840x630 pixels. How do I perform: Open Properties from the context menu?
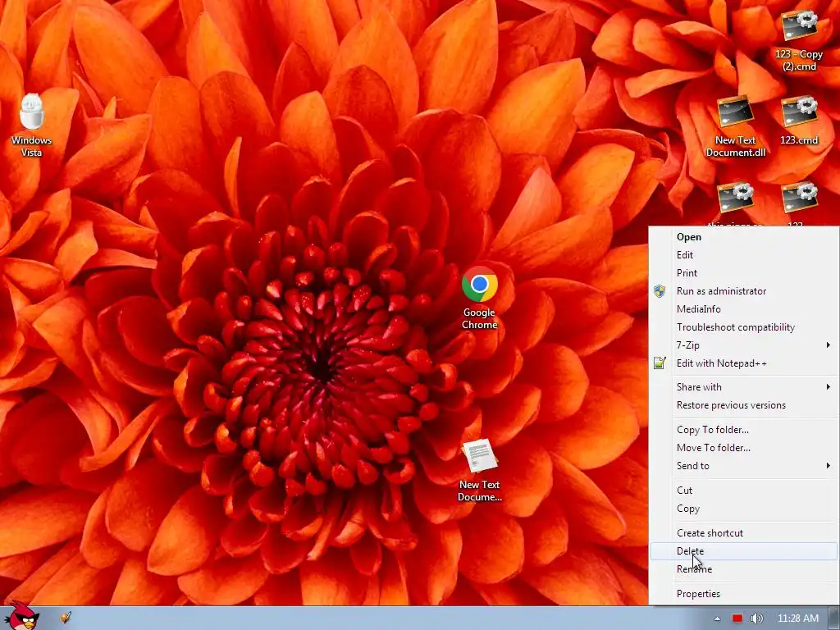744,594
